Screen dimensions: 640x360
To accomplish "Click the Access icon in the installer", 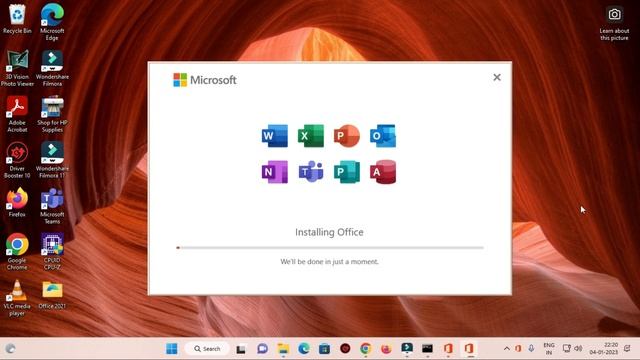I will 383,172.
